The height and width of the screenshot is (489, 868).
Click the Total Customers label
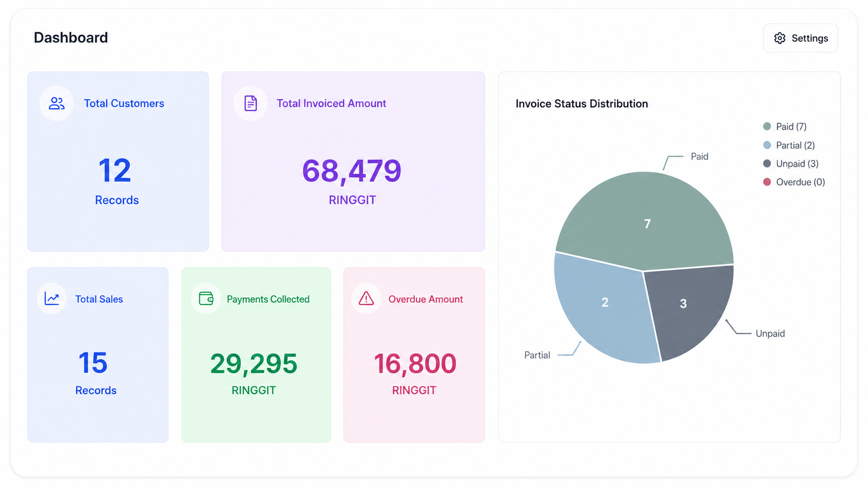click(x=124, y=103)
